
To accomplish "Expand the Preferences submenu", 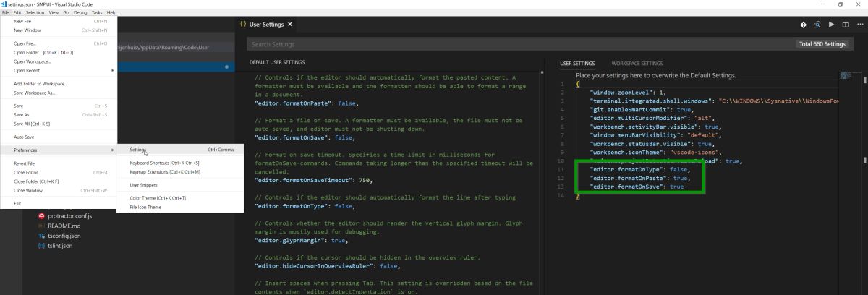I will tap(59, 150).
